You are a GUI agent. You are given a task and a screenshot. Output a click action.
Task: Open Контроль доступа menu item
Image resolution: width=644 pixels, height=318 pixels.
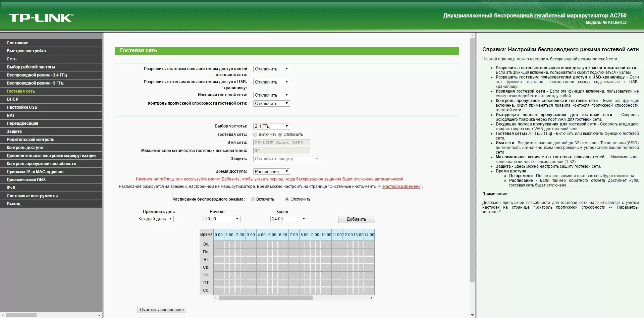51,148
